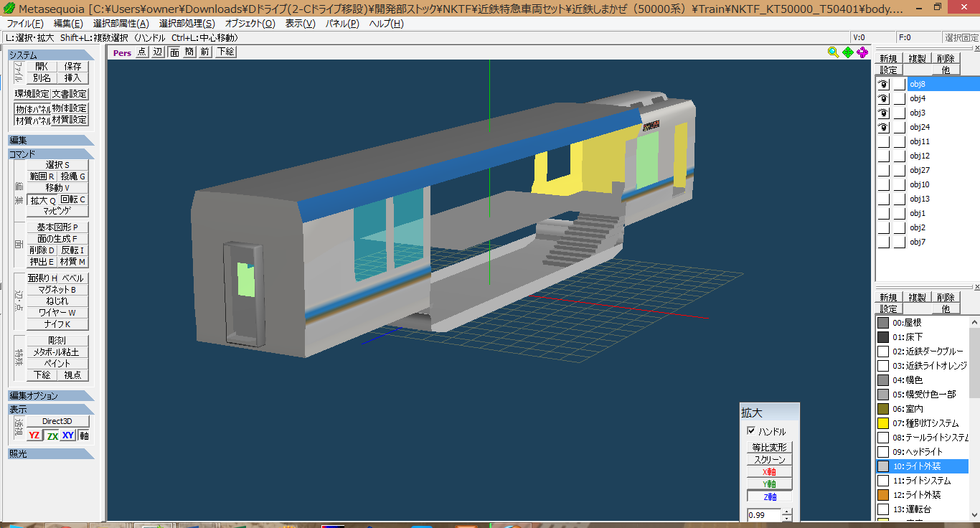Viewport: 980px width, 528px height.
Task: Click the red X軸 scale button
Action: pyautogui.click(x=769, y=471)
